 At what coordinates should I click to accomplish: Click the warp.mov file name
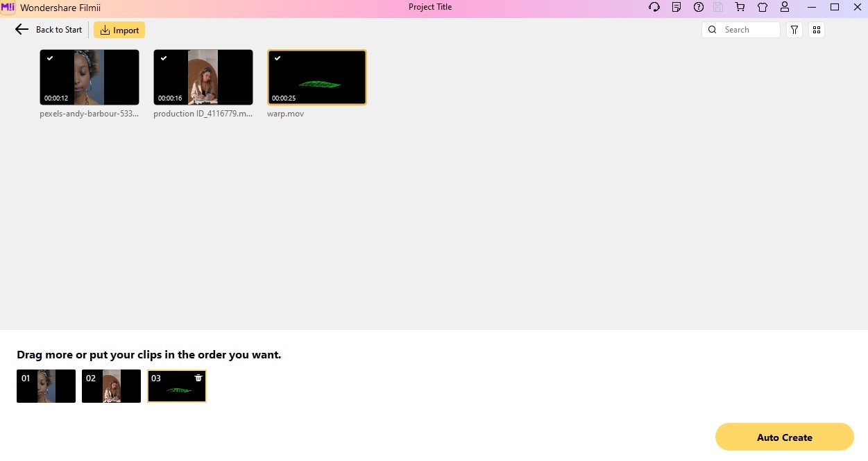tap(285, 114)
